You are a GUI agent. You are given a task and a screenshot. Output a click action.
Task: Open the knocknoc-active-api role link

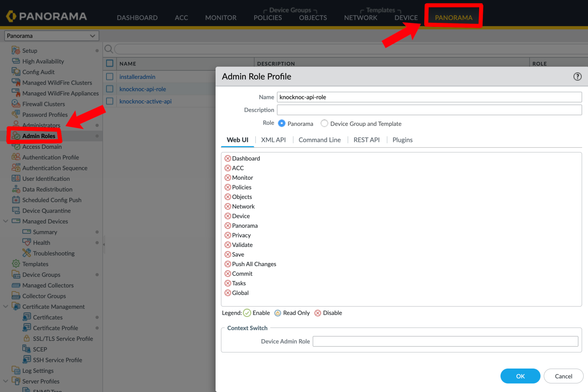click(145, 101)
